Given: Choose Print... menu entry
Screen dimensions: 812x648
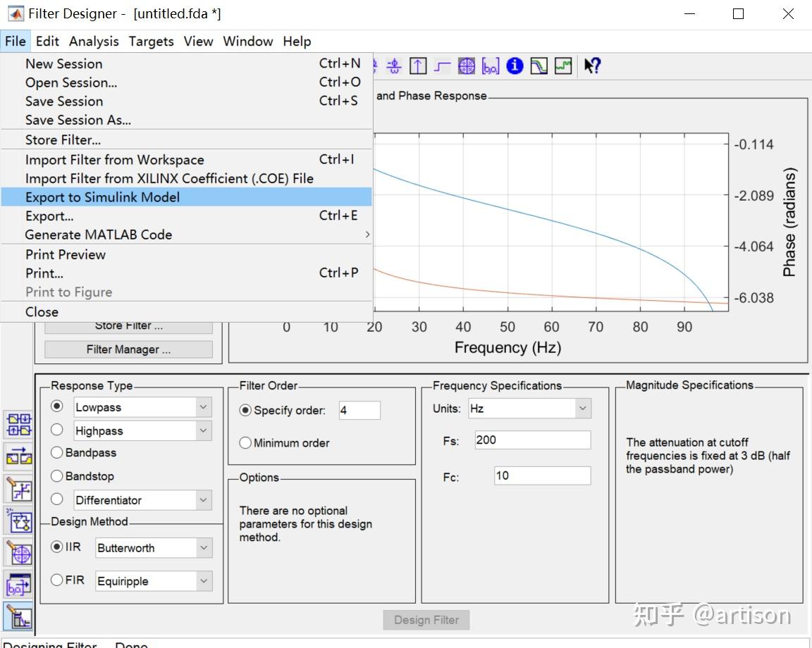Looking at the screenshot, I should (186, 273).
